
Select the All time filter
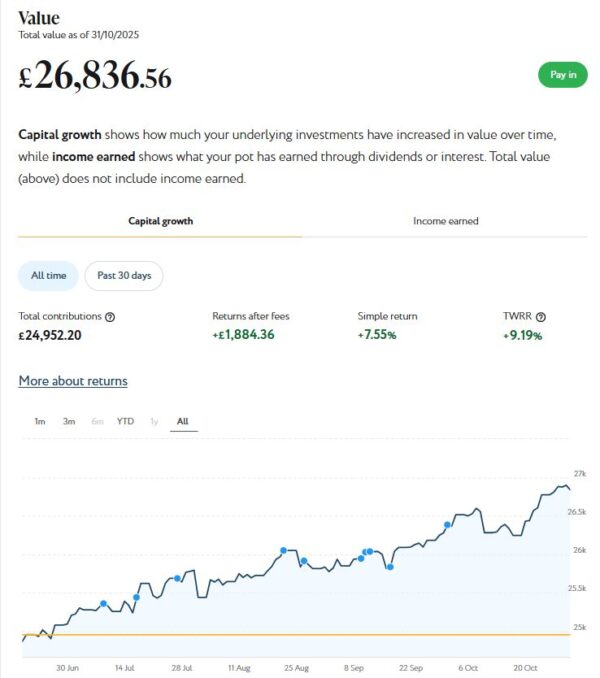click(x=47, y=275)
